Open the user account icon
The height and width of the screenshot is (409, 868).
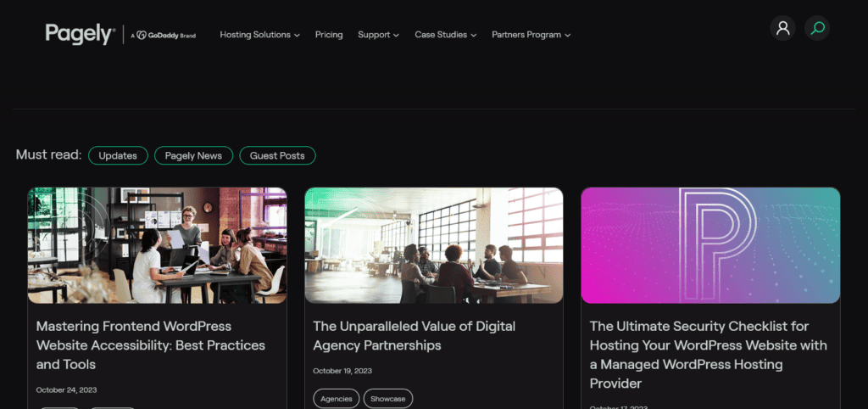pyautogui.click(x=782, y=28)
